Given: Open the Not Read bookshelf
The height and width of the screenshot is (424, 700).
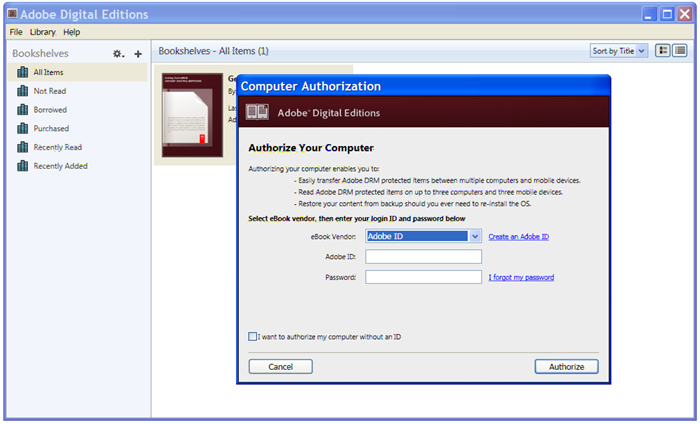Looking at the screenshot, I should coord(49,91).
